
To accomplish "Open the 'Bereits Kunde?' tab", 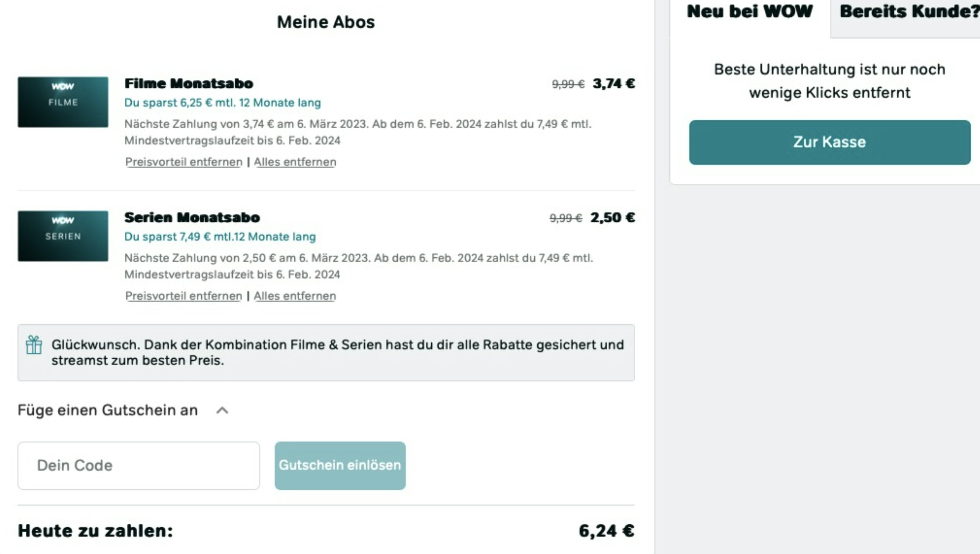I will tap(909, 11).
